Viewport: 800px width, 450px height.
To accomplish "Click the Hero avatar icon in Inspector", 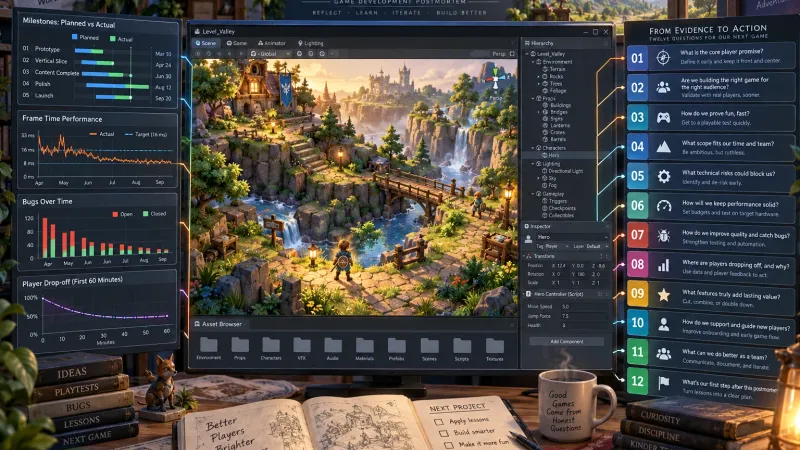I will (x=529, y=238).
